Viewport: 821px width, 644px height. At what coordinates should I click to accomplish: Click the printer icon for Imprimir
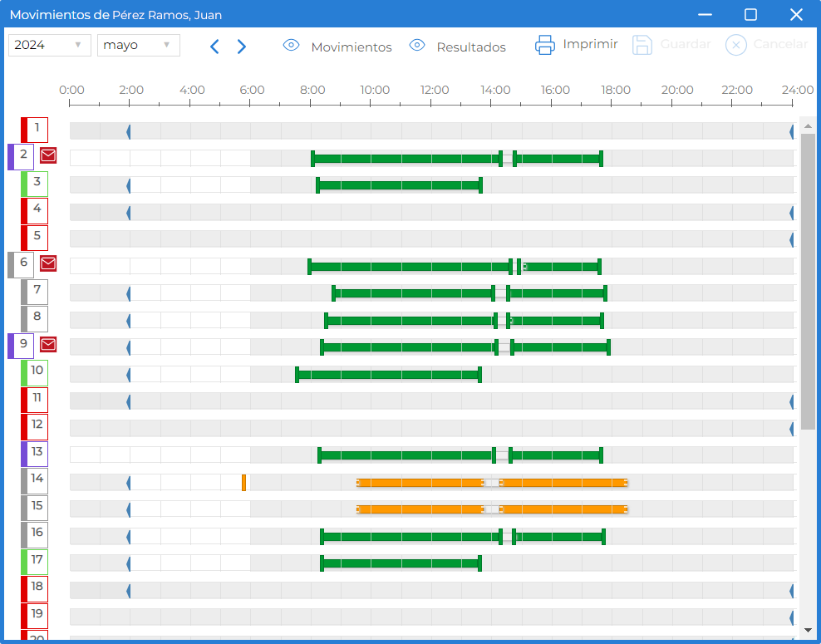click(545, 45)
